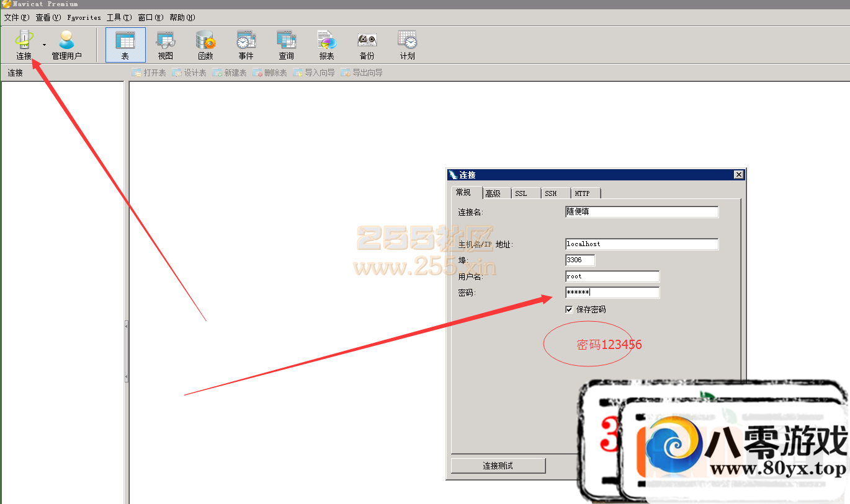Open the 查询 (Query) section
Image resolution: width=850 pixels, height=504 pixels.
(x=286, y=45)
